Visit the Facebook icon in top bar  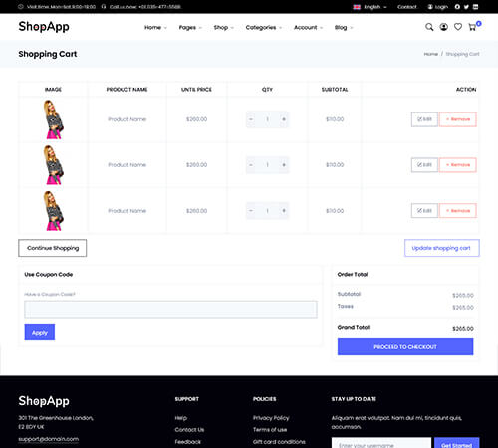457,7
